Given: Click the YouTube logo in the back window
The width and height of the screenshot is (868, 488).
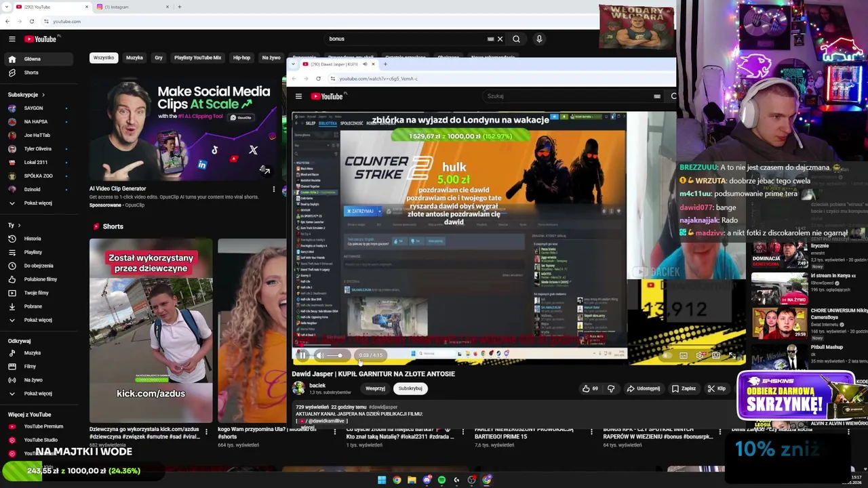Looking at the screenshot, I should 41,39.
